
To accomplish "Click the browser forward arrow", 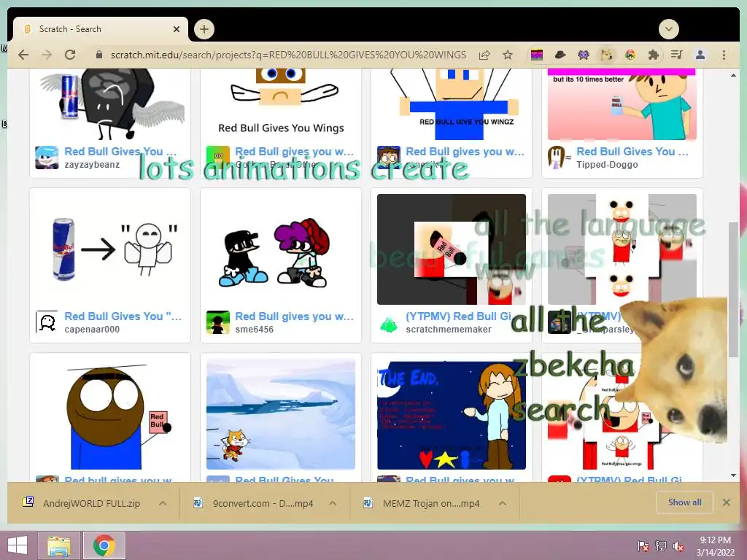I will [x=47, y=55].
